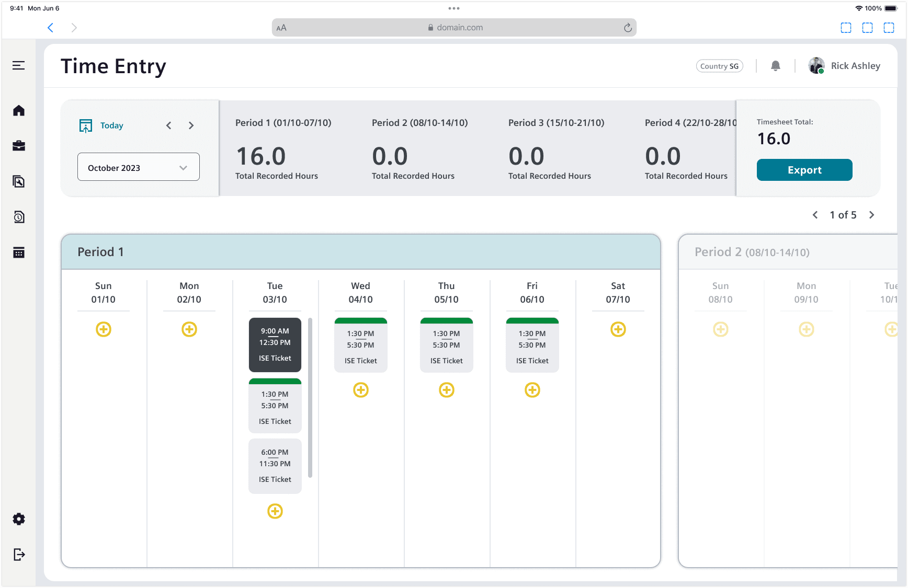Open Tuesday 1:30 PM ISE Ticket entry

[275, 406]
